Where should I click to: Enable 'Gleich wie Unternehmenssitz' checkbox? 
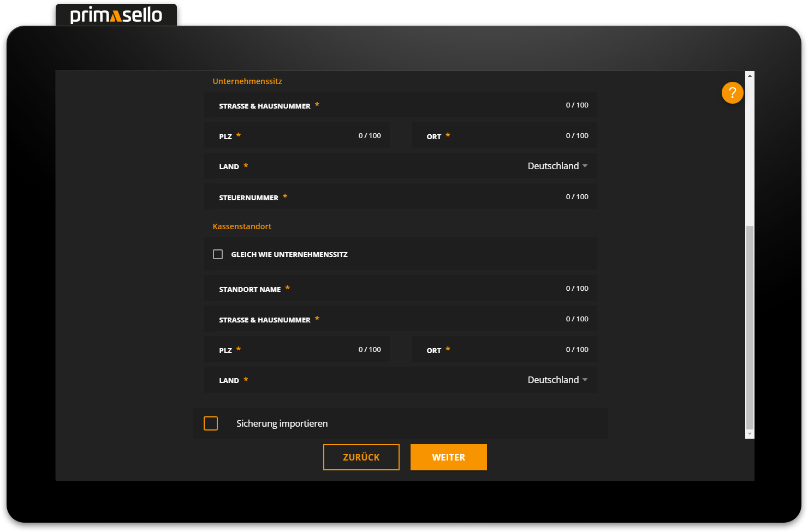pos(218,254)
